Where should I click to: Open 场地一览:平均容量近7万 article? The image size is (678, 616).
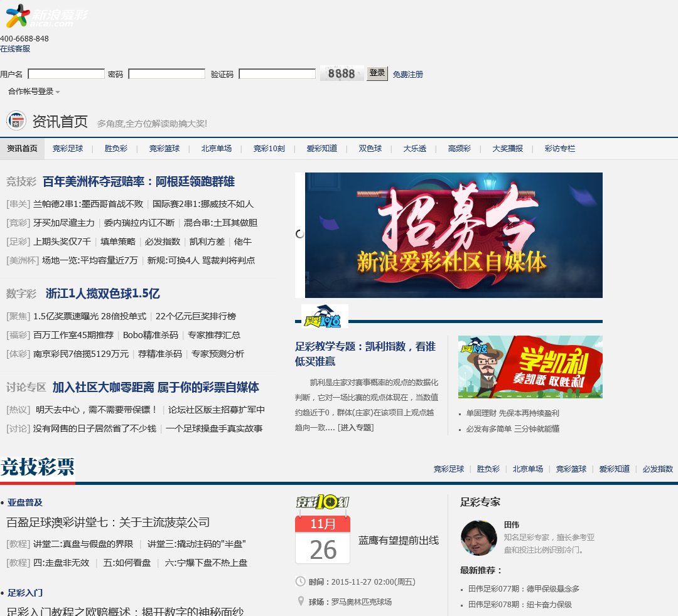tap(90, 260)
